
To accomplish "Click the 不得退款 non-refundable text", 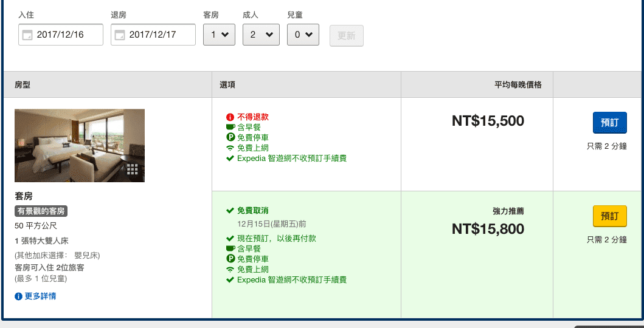I will (253, 117).
